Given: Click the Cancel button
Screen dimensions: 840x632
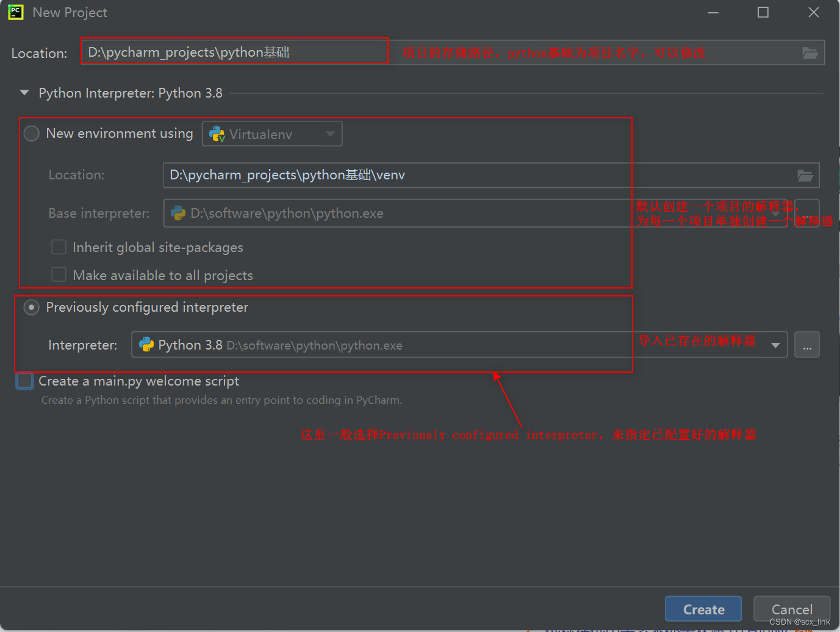Looking at the screenshot, I should click(792, 609).
